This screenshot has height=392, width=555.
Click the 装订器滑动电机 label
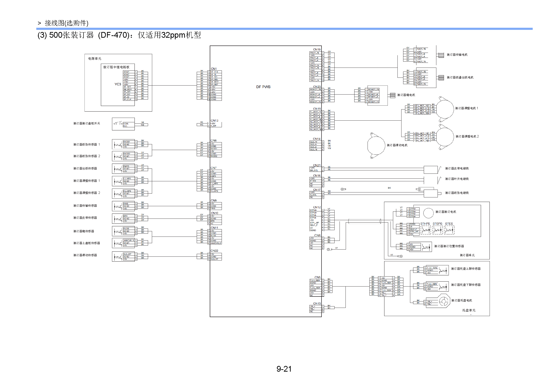click(x=397, y=145)
